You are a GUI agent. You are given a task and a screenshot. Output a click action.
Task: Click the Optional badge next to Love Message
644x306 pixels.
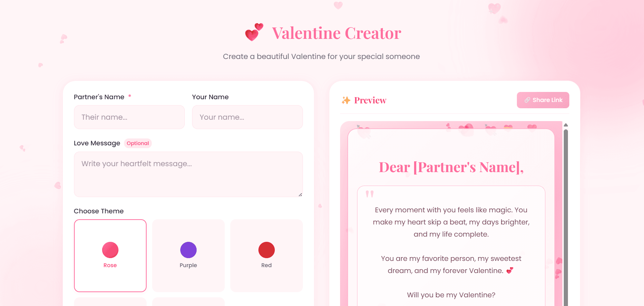[138, 143]
